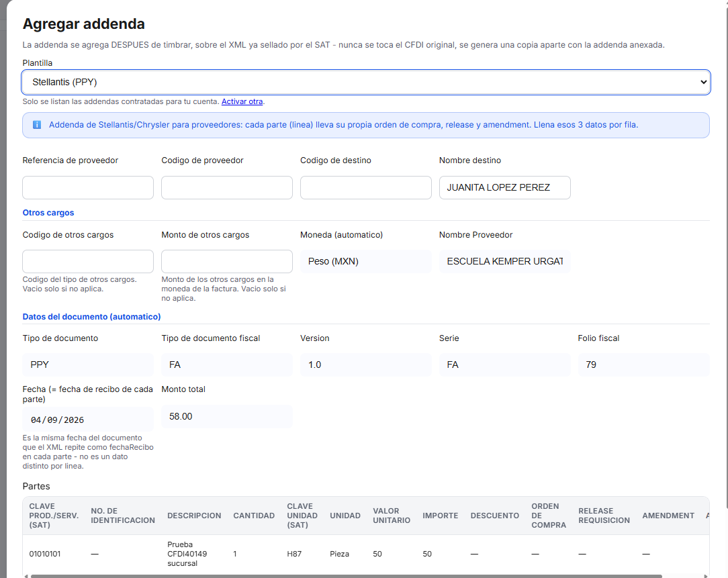The width and height of the screenshot is (728, 578).
Task: Click the DESCUENTO column header
Action: click(494, 516)
